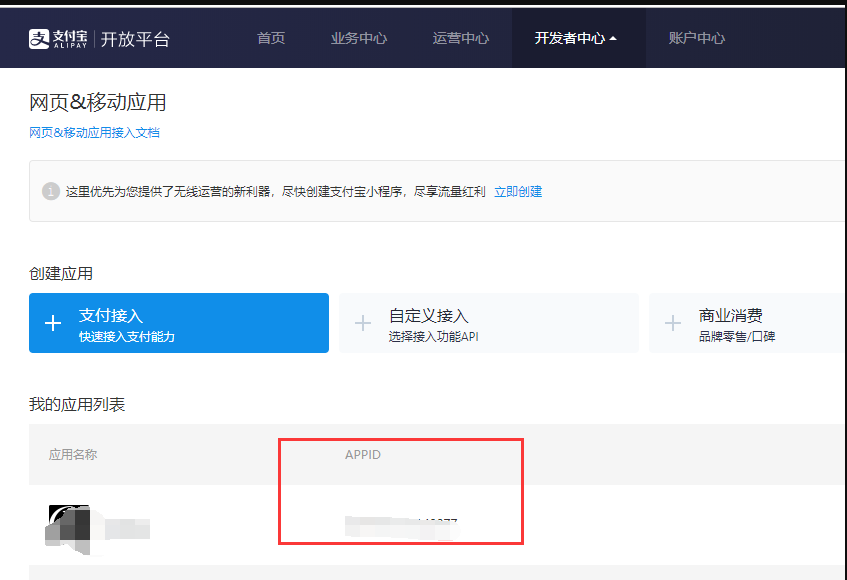
Task: Click the plus icon on 支付接入 card
Action: click(53, 323)
